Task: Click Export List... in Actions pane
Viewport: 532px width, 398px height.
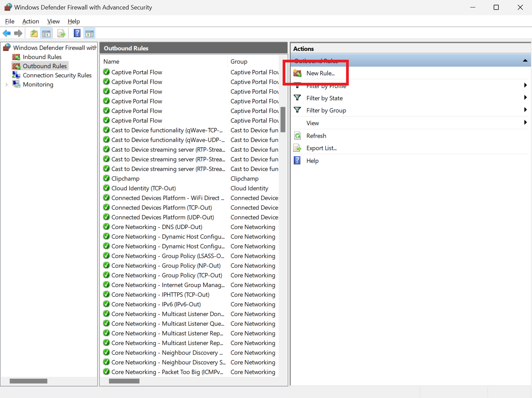Action: (x=321, y=148)
